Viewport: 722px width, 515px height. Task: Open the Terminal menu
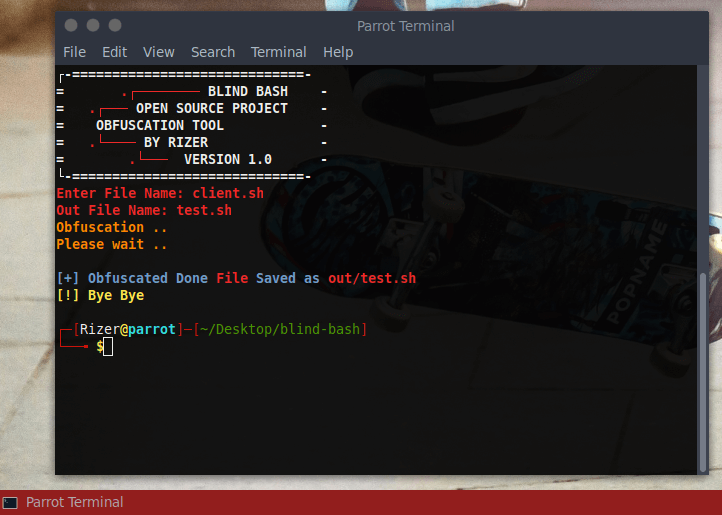coord(278,52)
